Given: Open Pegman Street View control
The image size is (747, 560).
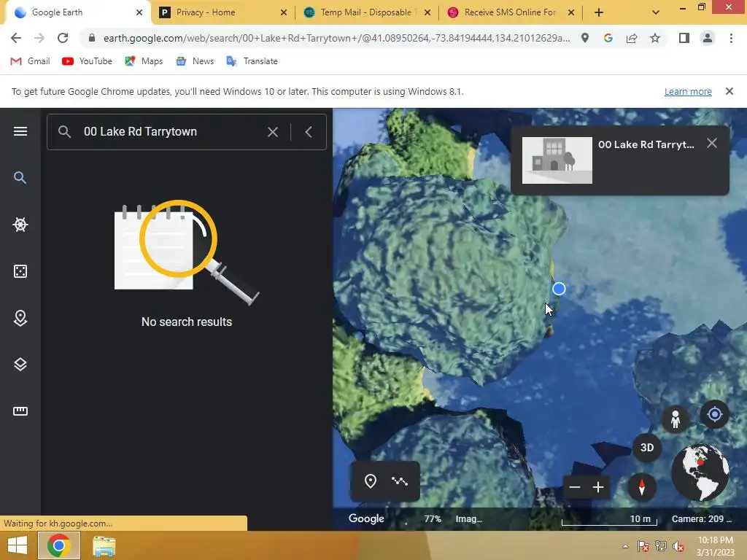Looking at the screenshot, I should coord(675,419).
